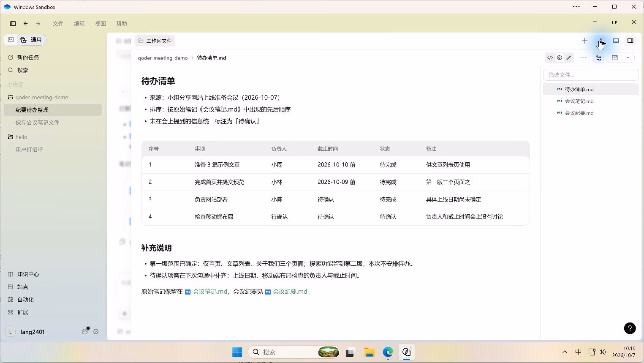Open 搜索 in the left sidebar
This screenshot has width=644, height=363.
click(x=22, y=70)
